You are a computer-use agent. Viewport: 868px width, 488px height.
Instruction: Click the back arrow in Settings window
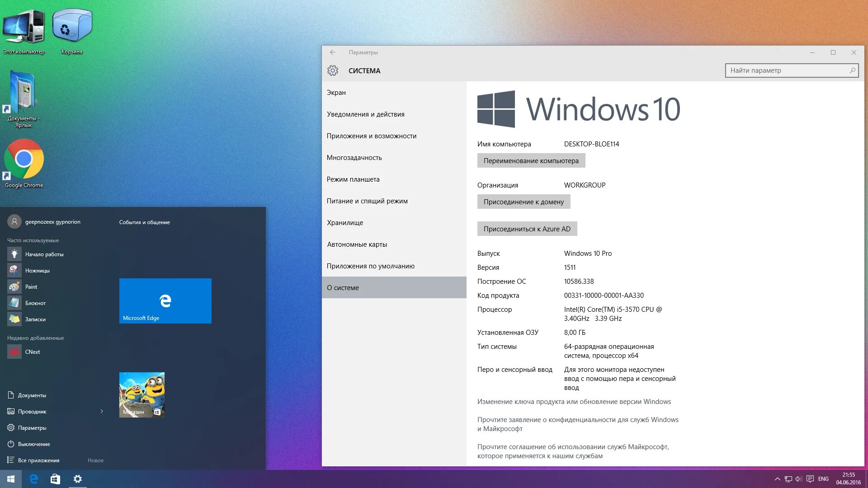(x=333, y=52)
